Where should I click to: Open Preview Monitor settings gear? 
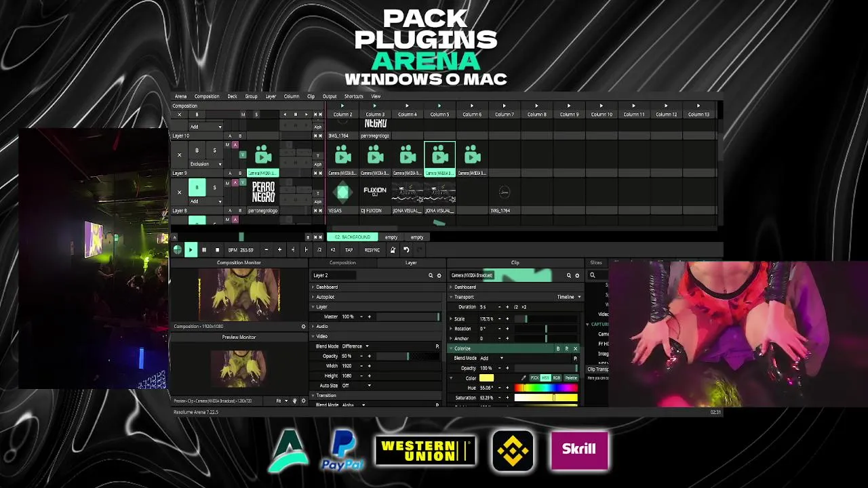pyautogui.click(x=303, y=401)
